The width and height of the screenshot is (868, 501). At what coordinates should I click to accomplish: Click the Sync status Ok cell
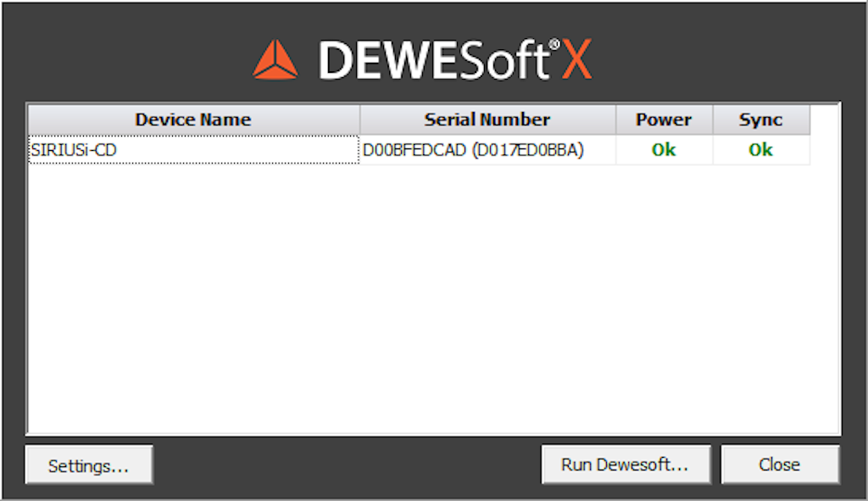[761, 150]
